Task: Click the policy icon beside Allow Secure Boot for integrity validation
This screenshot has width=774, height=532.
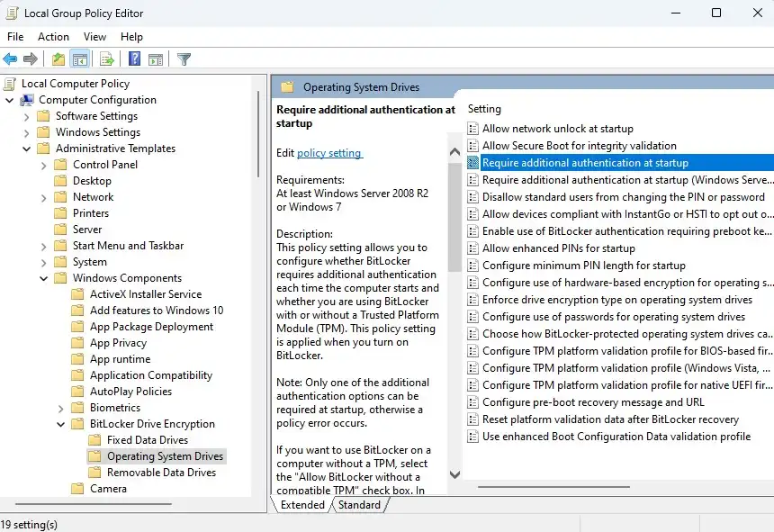Action: [472, 146]
